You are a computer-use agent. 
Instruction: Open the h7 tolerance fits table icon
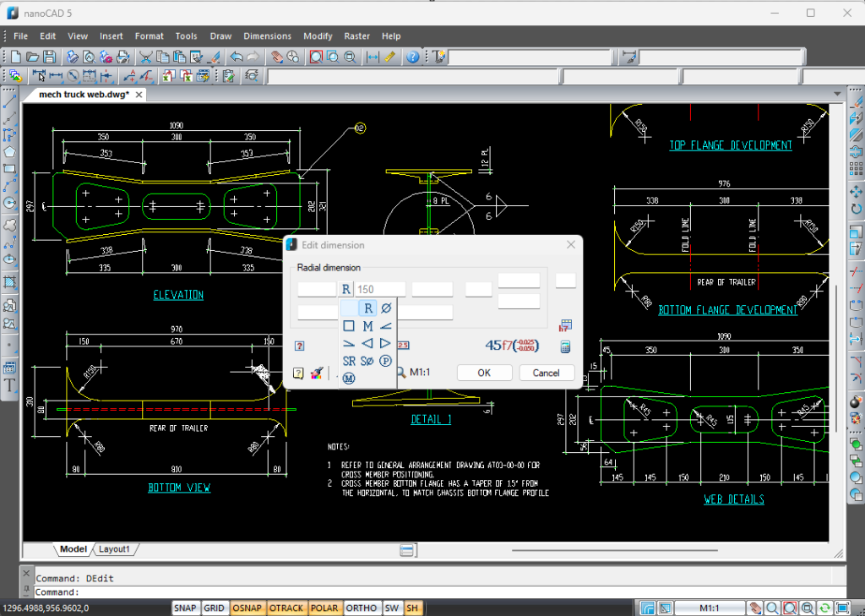point(565,324)
